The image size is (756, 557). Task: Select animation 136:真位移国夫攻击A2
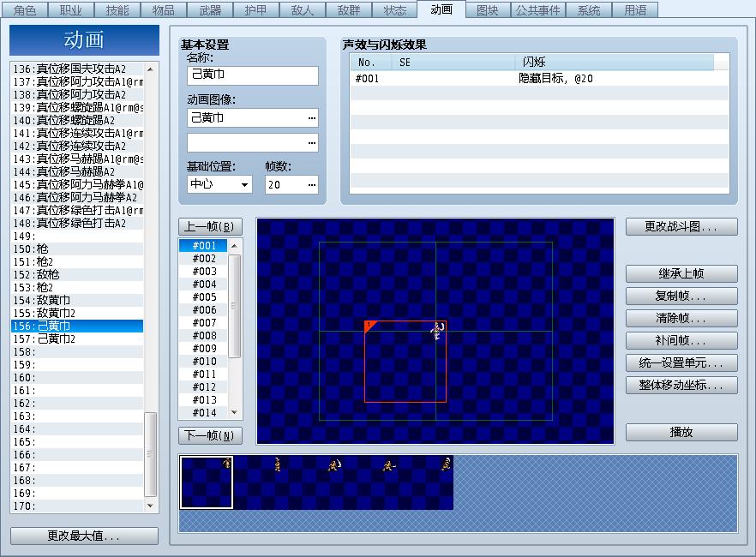point(77,69)
